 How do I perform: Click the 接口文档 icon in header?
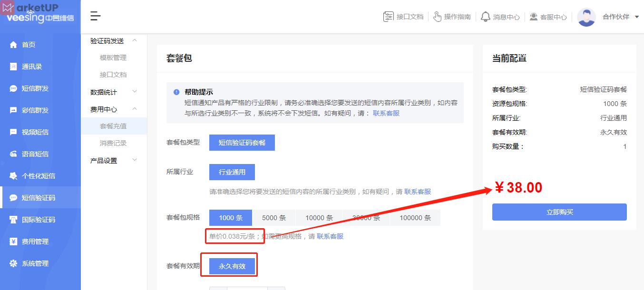click(389, 17)
